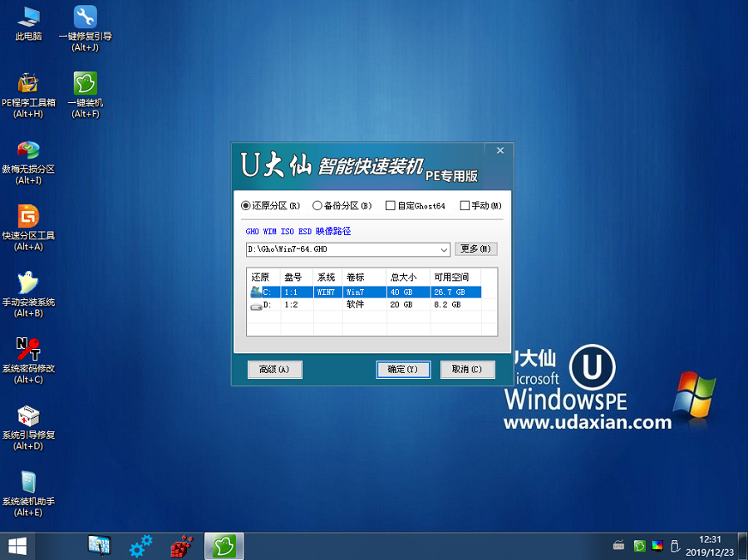Select the 备份分区 radio option

(317, 205)
